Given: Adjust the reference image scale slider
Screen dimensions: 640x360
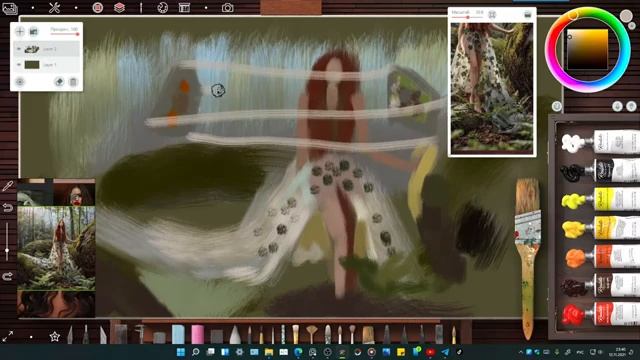Looking at the screenshot, I should (x=468, y=17).
